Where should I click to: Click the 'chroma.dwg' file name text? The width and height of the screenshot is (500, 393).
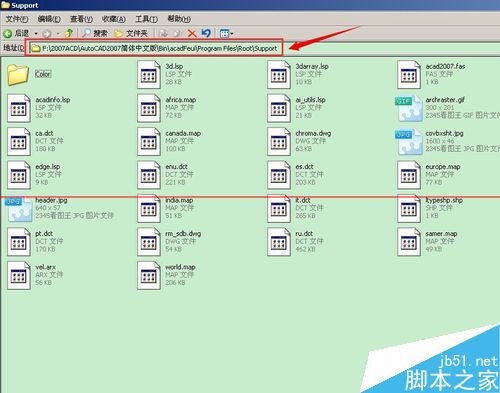pos(313,133)
